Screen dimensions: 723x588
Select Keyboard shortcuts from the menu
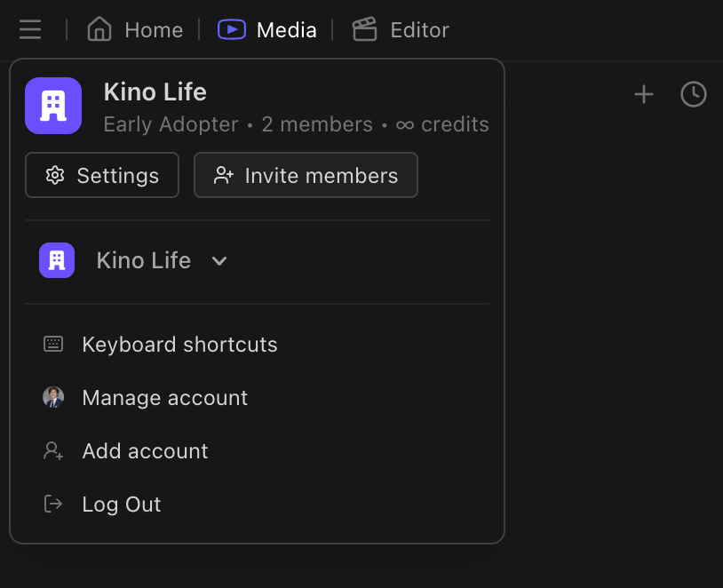179,344
